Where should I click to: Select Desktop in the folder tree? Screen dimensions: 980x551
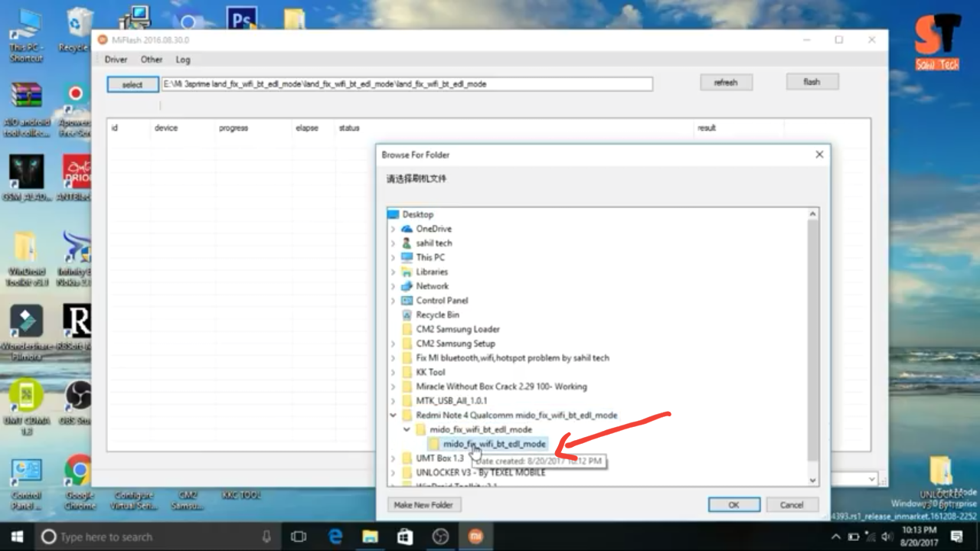click(418, 214)
